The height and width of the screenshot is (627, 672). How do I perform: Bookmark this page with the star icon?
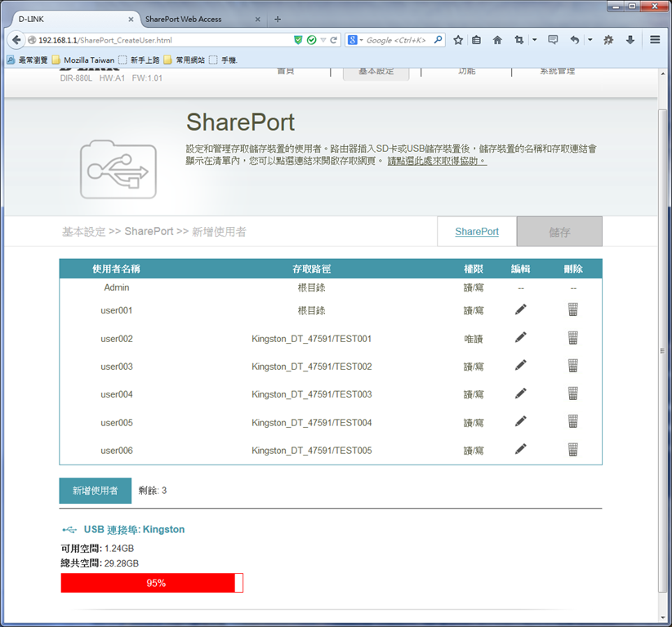click(458, 40)
